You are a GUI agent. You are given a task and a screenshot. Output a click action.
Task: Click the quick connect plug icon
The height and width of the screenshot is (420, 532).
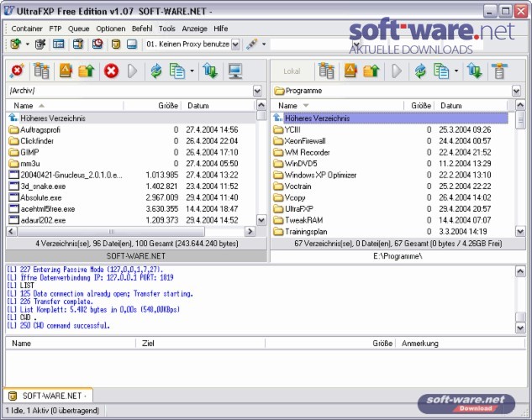pyautogui.click(x=252, y=44)
